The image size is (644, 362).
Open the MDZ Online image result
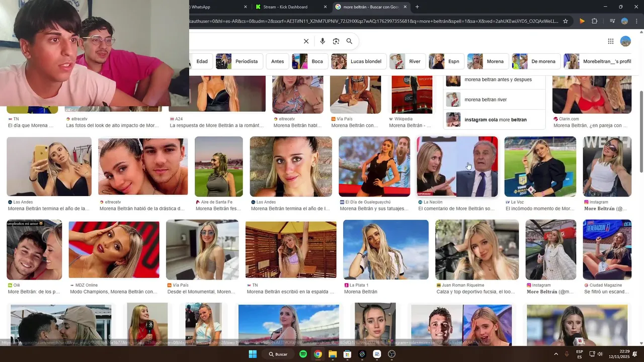point(114,250)
